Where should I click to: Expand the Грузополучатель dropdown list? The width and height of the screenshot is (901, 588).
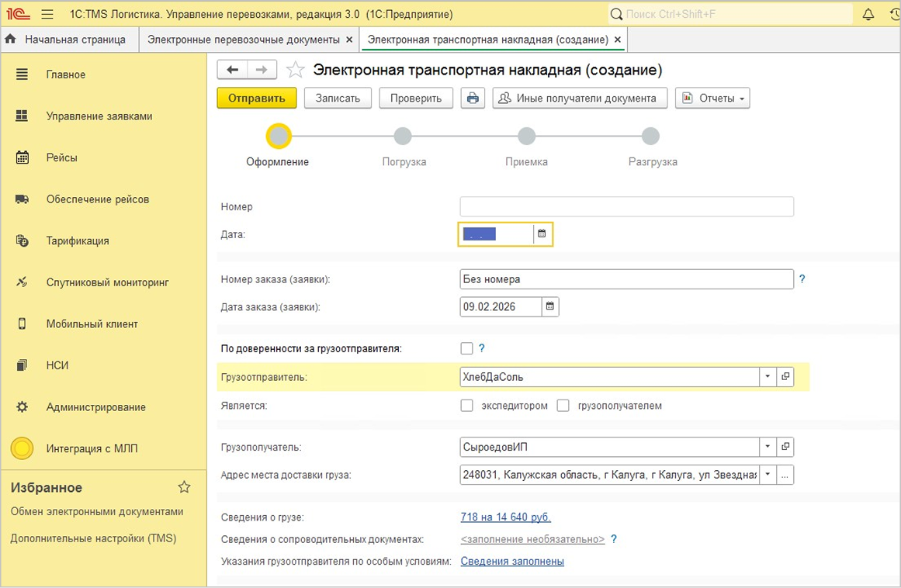pos(767,447)
